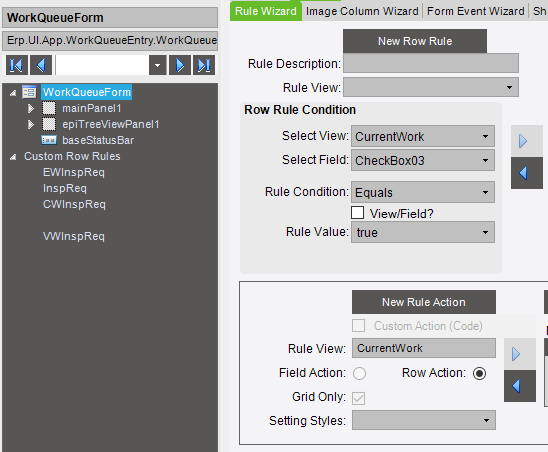Click the Erp.UI.App.WorkQueueEntry path text
Screen dimensions: 548x452
[x=110, y=41]
